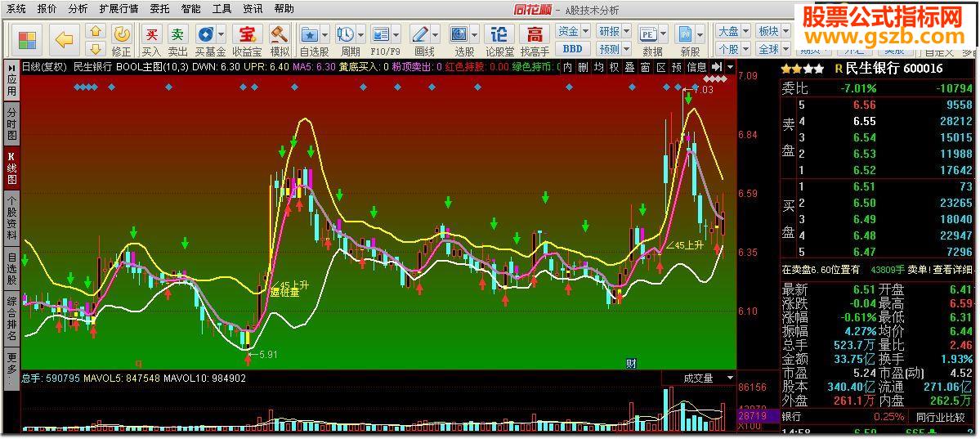Toggle the 权 adjustment option
This screenshot has height=439, width=980.
click(x=615, y=66)
